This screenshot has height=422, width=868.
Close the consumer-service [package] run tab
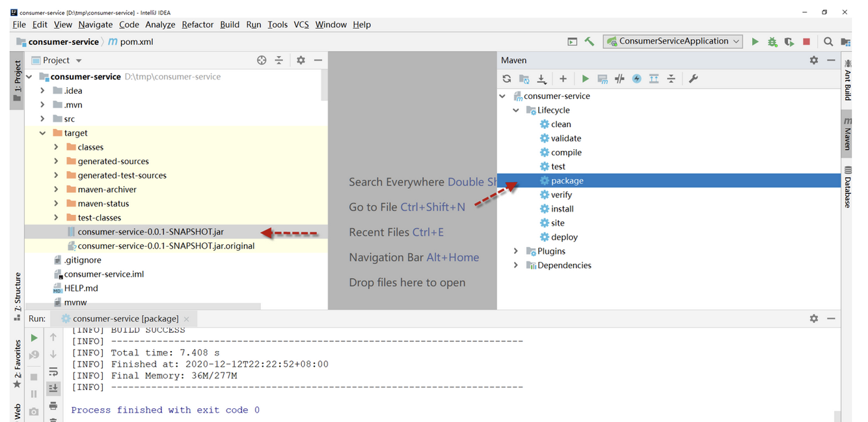click(186, 319)
